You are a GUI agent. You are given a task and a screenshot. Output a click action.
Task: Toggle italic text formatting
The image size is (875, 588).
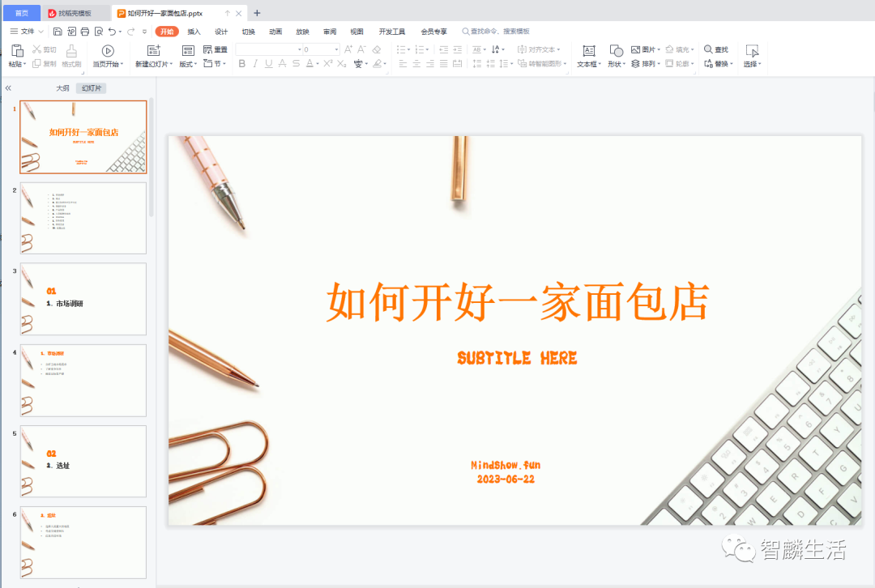tap(255, 64)
